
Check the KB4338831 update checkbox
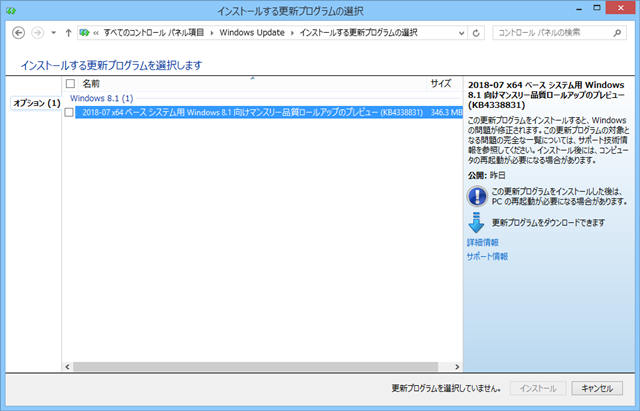(69, 112)
